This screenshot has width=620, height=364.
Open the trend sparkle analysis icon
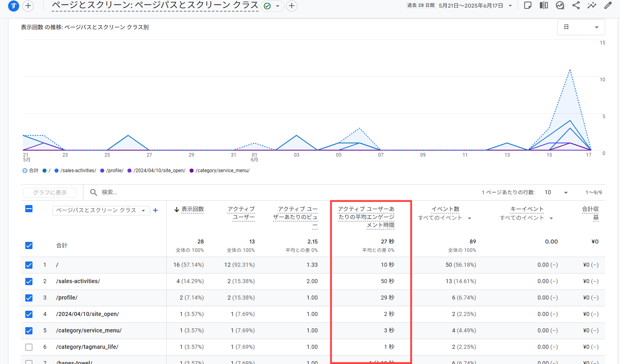click(592, 6)
